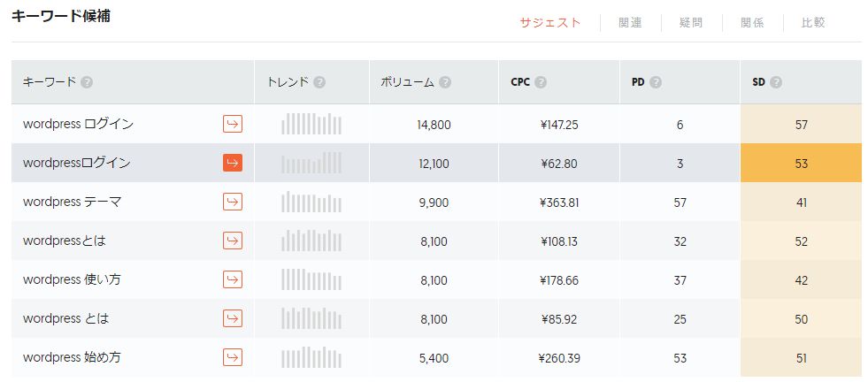Click arrow icon for 'wordpress ログイン' row

pyautogui.click(x=233, y=125)
